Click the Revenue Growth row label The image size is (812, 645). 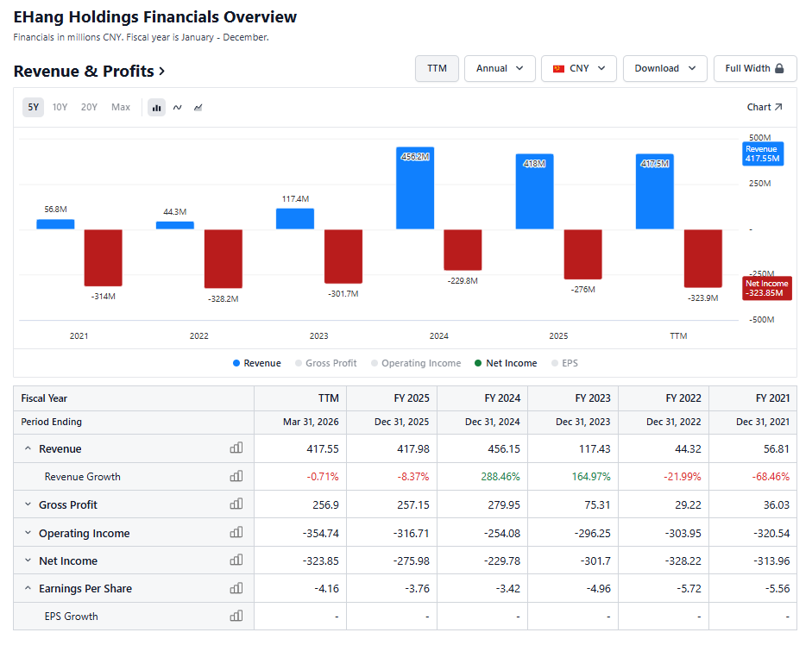point(82,476)
